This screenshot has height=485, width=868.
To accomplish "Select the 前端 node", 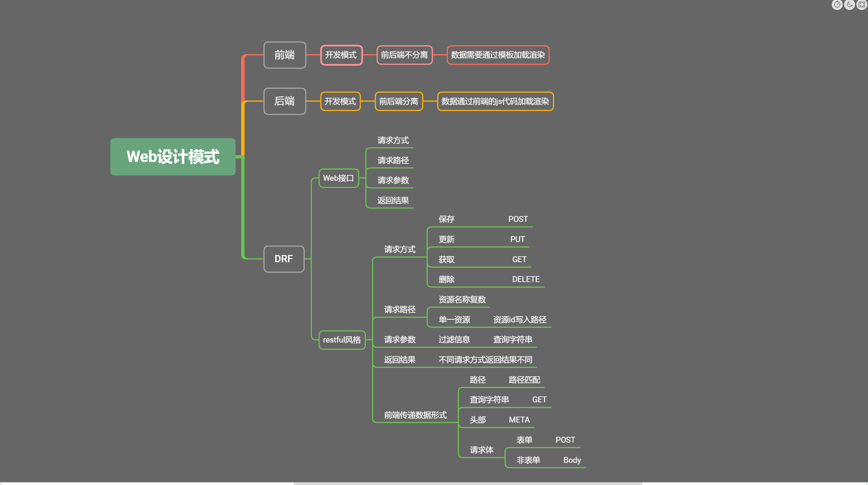I will point(285,55).
